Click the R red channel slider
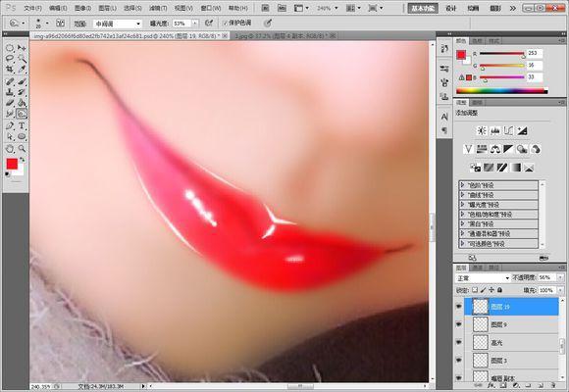The height and width of the screenshot is (392, 569). pos(502,54)
